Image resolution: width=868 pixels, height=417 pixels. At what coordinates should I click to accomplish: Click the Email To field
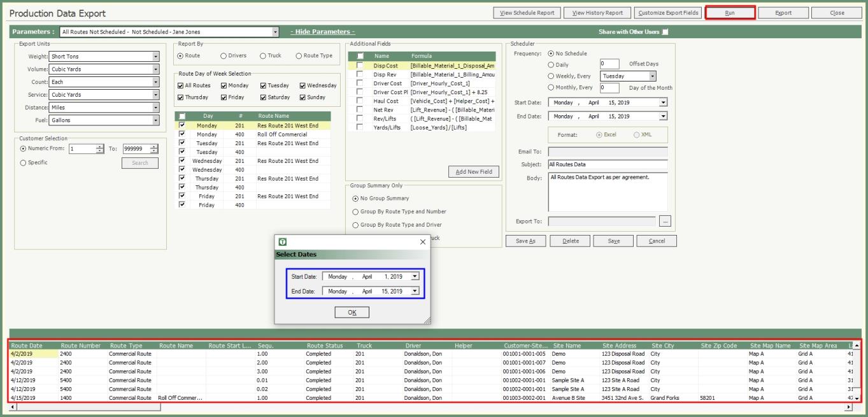tap(608, 152)
